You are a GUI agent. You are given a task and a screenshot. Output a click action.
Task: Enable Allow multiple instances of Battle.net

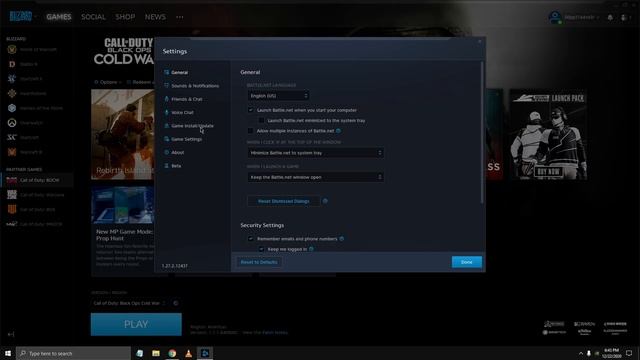click(251, 131)
